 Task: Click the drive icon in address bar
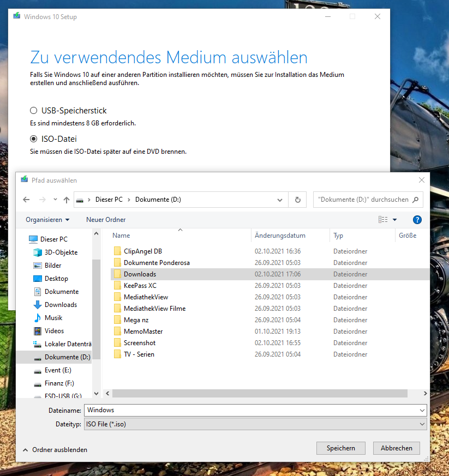[x=80, y=200]
